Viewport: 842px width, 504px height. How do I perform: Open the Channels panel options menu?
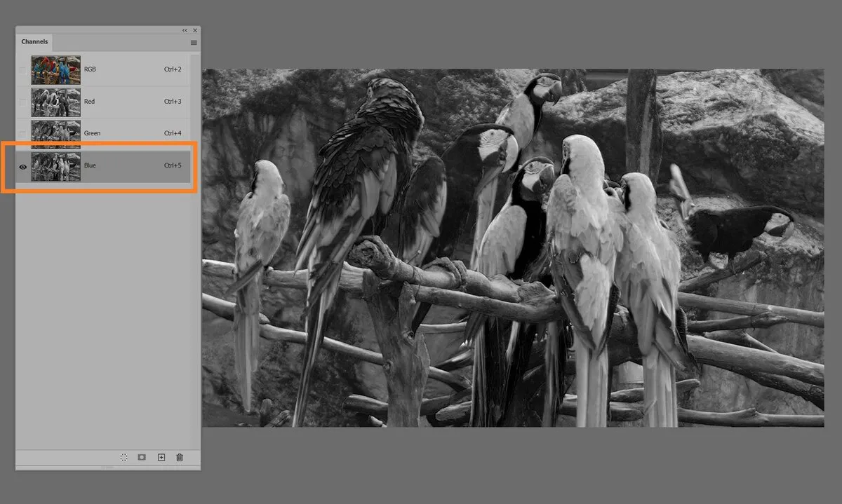coord(194,43)
